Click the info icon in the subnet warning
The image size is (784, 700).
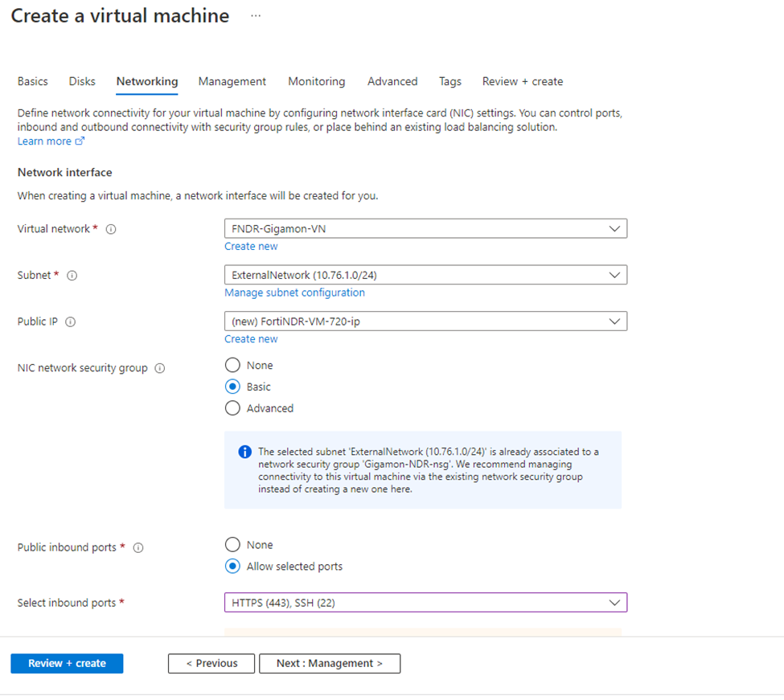pos(244,452)
